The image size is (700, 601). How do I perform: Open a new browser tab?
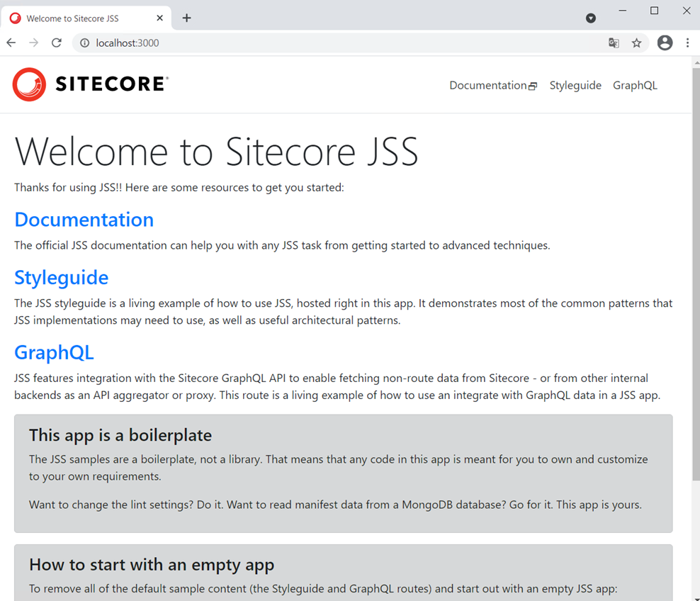(186, 18)
